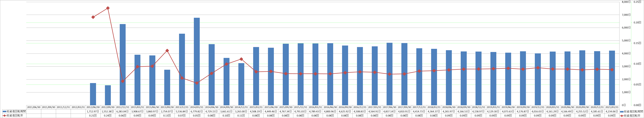Select the 4,837.14日 cell
This screenshot has height=118, width=644.
(389, 111)
